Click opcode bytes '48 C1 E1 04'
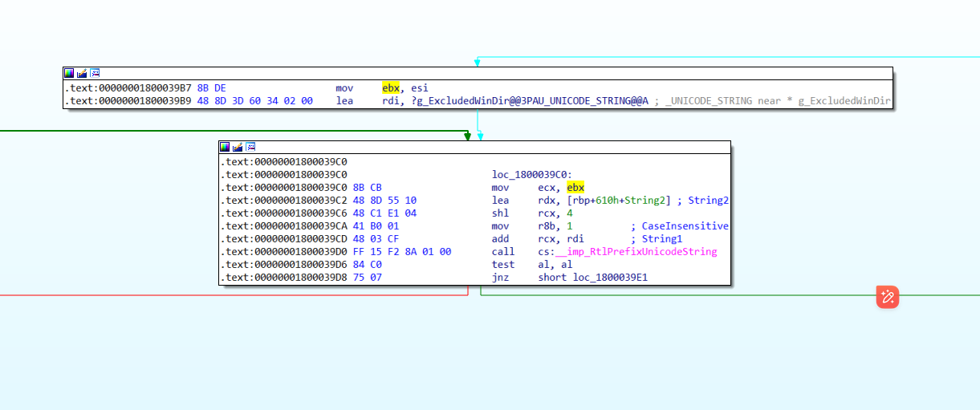The image size is (980, 410). [x=385, y=213]
